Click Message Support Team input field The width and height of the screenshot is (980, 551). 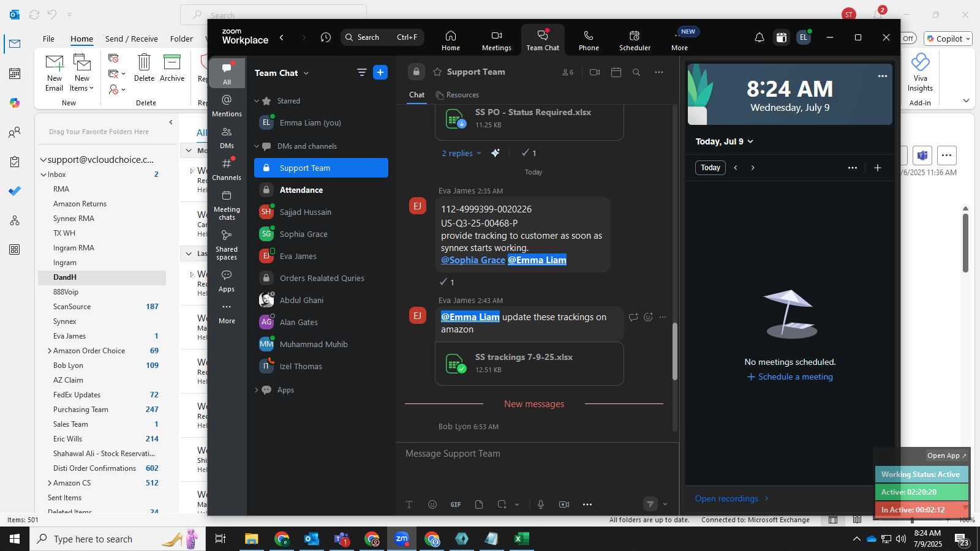[537, 454]
